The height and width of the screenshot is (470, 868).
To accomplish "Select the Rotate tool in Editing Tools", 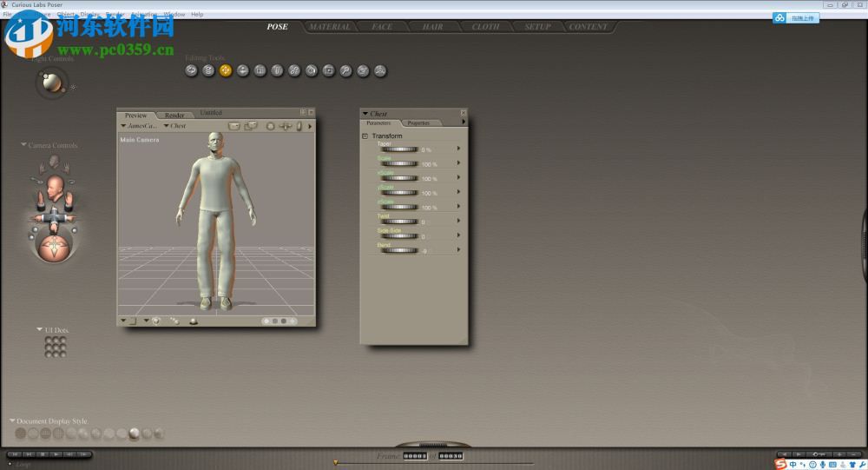I will 191,70.
